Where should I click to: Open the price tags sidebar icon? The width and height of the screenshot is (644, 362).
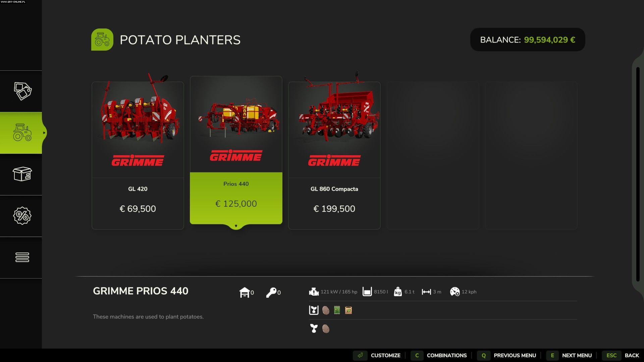(22, 91)
